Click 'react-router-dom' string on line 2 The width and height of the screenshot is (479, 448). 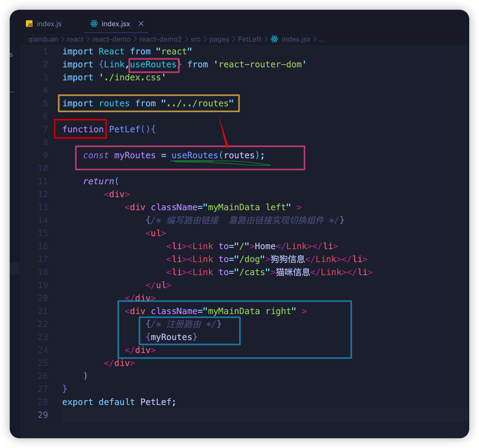260,64
